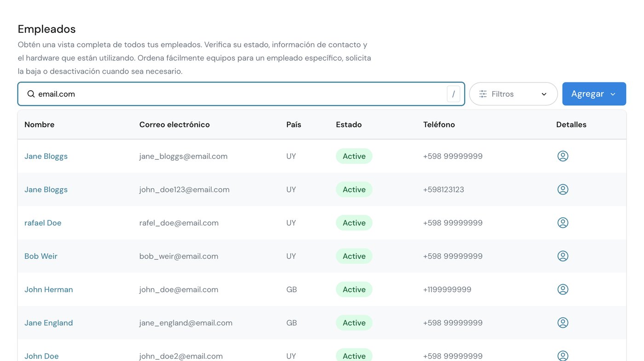Click the email john_doe123@email.com
The width and height of the screenshot is (644, 361).
[184, 189]
